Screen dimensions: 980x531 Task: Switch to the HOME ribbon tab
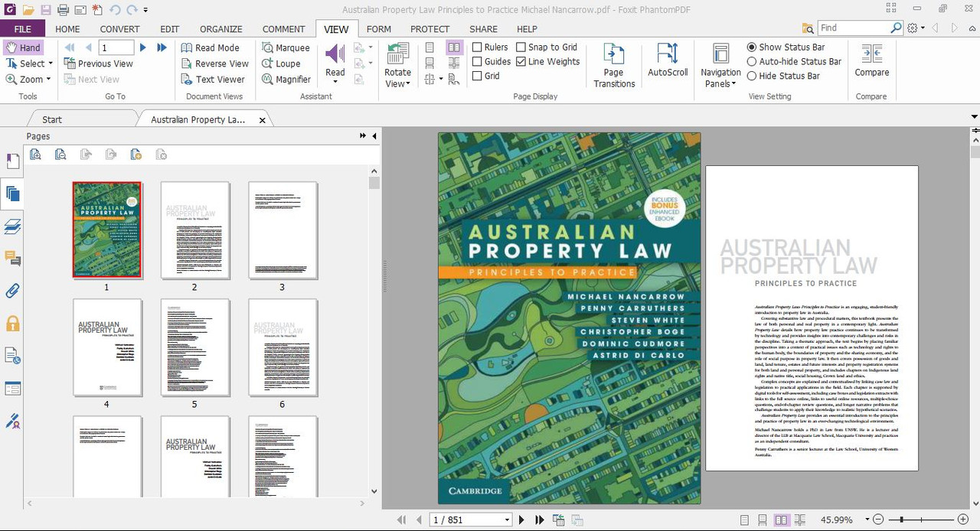(67, 29)
